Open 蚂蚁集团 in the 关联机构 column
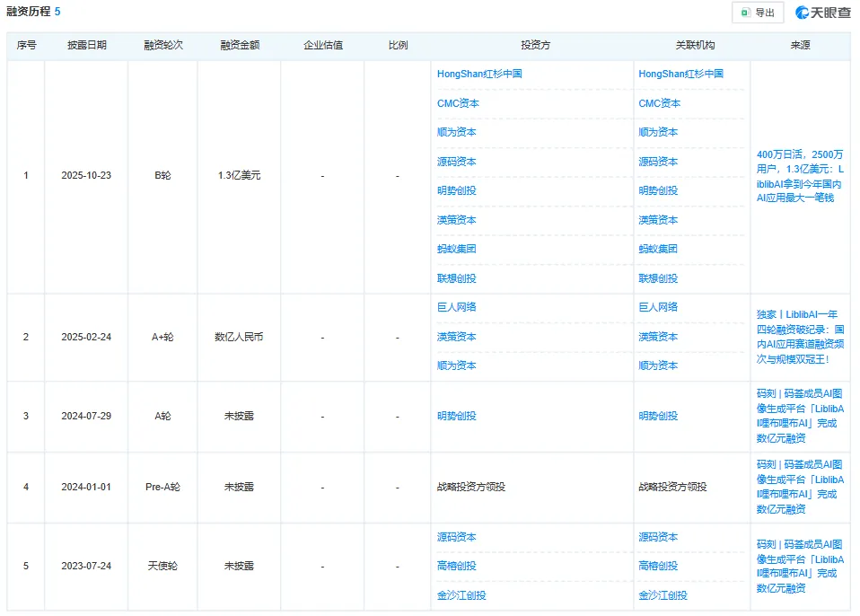 click(658, 249)
